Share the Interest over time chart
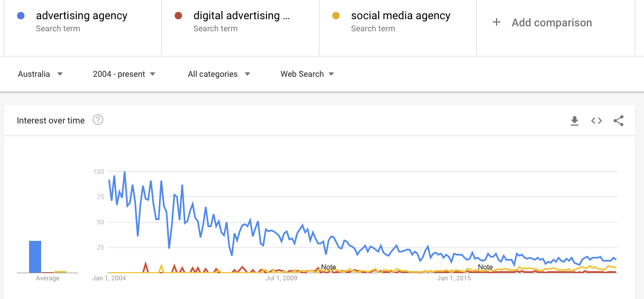Viewport: 644px width, 299px height. (619, 121)
